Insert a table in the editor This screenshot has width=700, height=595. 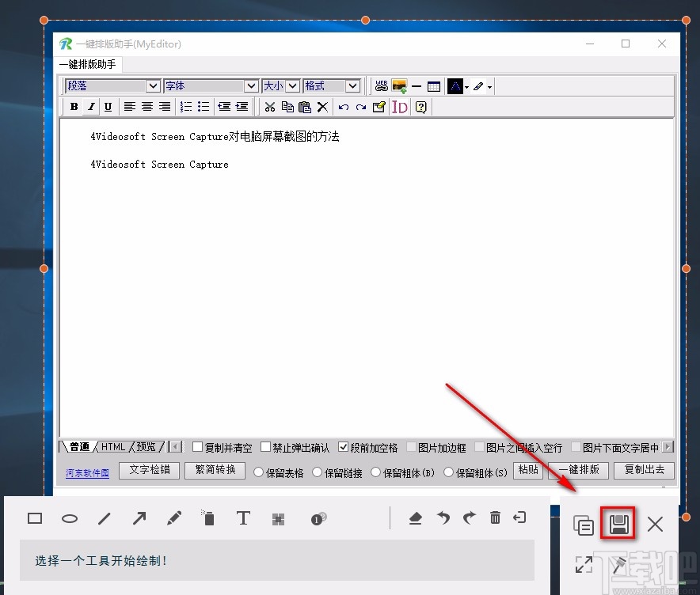(x=433, y=85)
